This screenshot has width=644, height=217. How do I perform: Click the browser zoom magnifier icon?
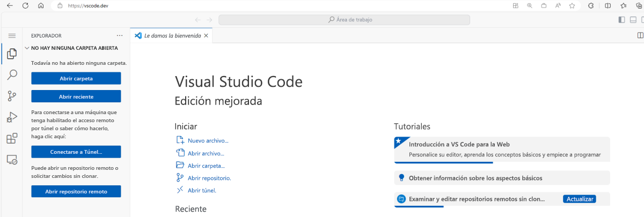tap(529, 5)
